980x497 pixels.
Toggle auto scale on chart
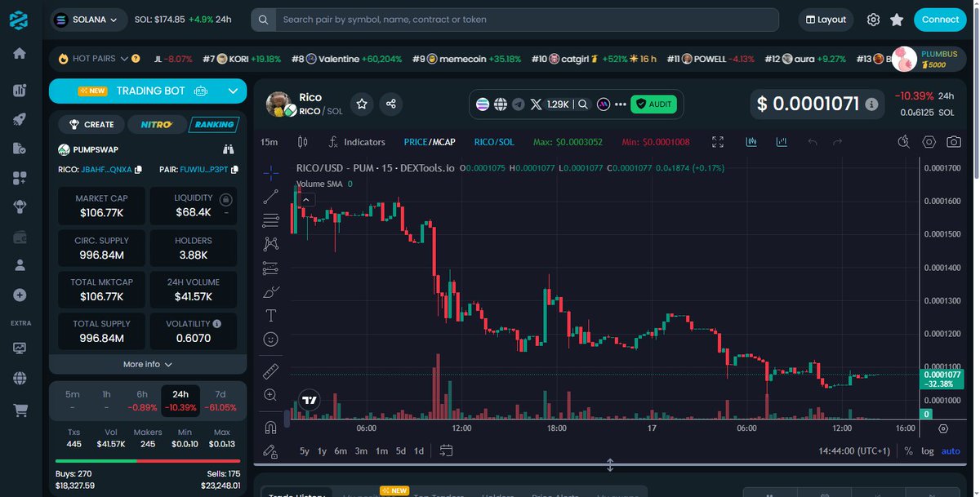pyautogui.click(x=951, y=451)
